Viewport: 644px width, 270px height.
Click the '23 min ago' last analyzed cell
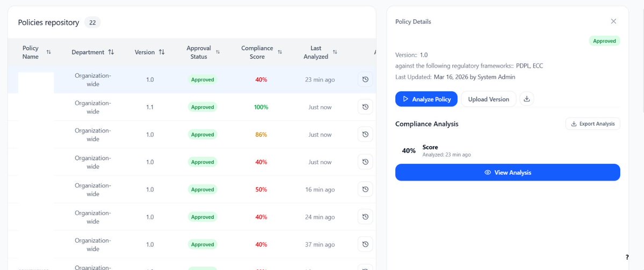(x=320, y=79)
